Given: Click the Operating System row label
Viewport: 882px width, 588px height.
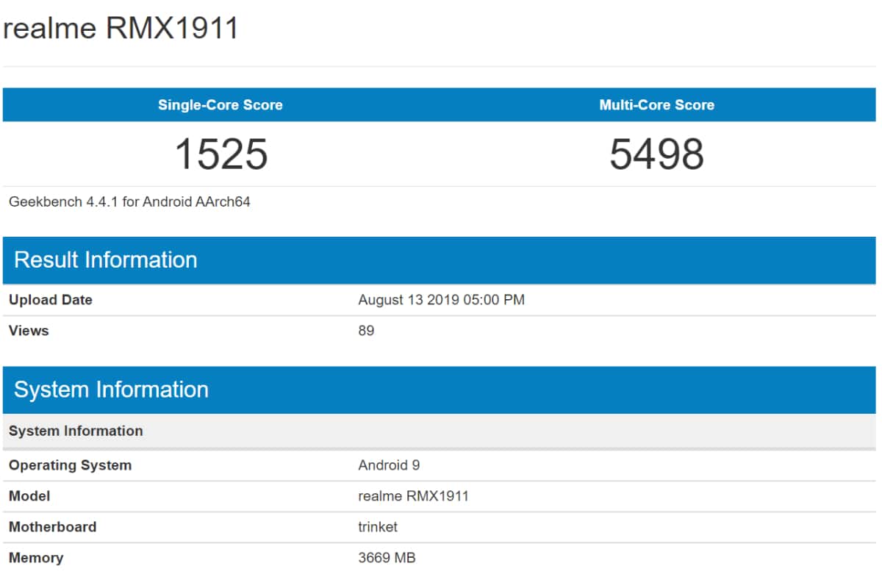Looking at the screenshot, I should (70, 465).
